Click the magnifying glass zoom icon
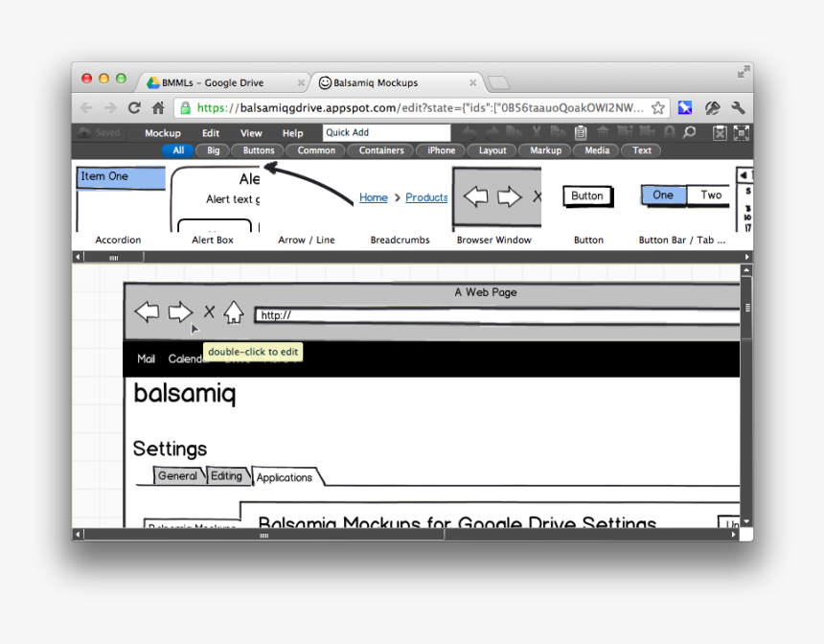824x644 pixels. click(x=689, y=132)
